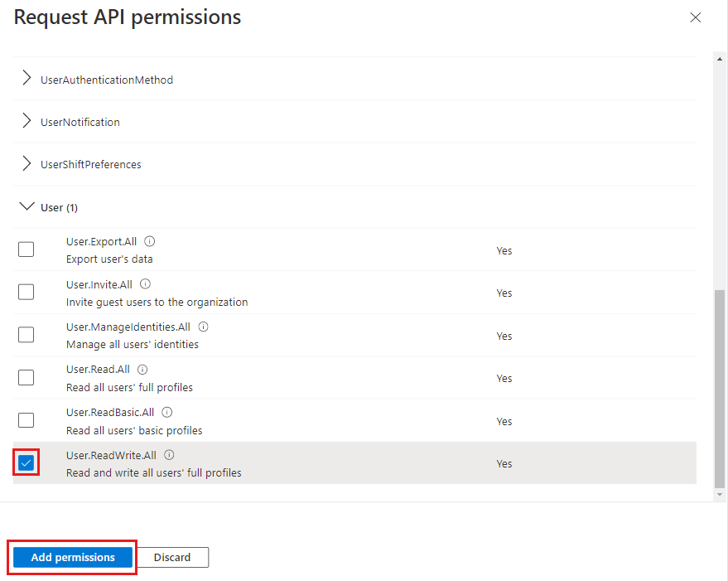The width and height of the screenshot is (728, 581).
Task: Check the User.Export.All checkbox
Action: (26, 249)
